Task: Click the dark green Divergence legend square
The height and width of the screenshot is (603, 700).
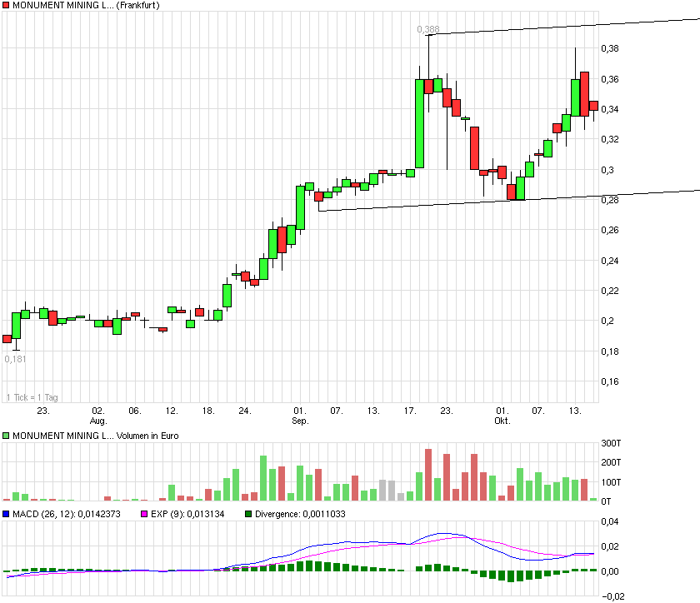Action: coord(248,514)
